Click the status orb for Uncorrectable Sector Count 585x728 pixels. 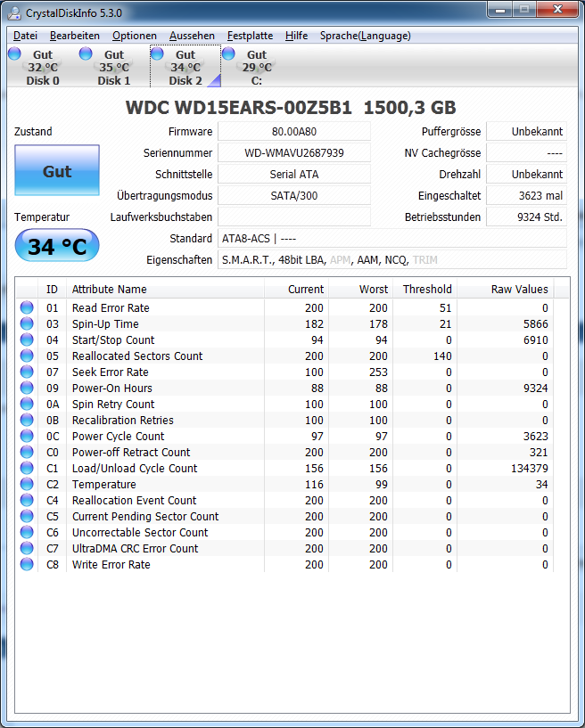tap(27, 532)
